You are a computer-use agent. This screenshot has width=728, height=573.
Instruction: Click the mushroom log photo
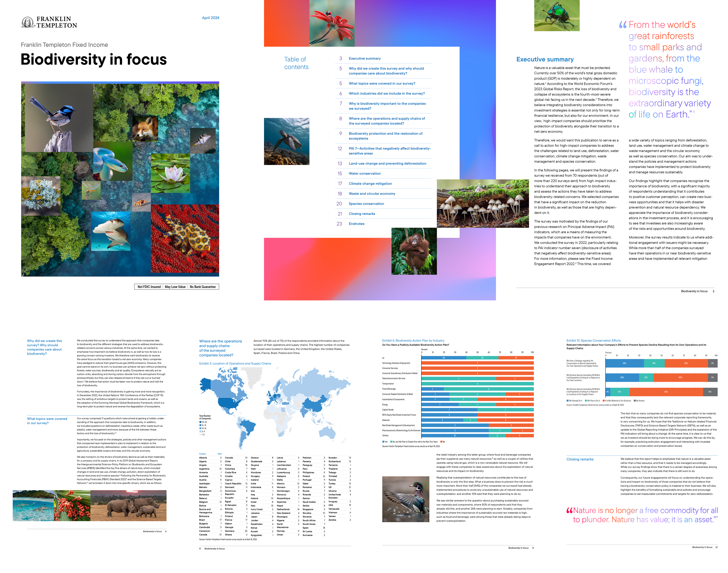(483, 203)
